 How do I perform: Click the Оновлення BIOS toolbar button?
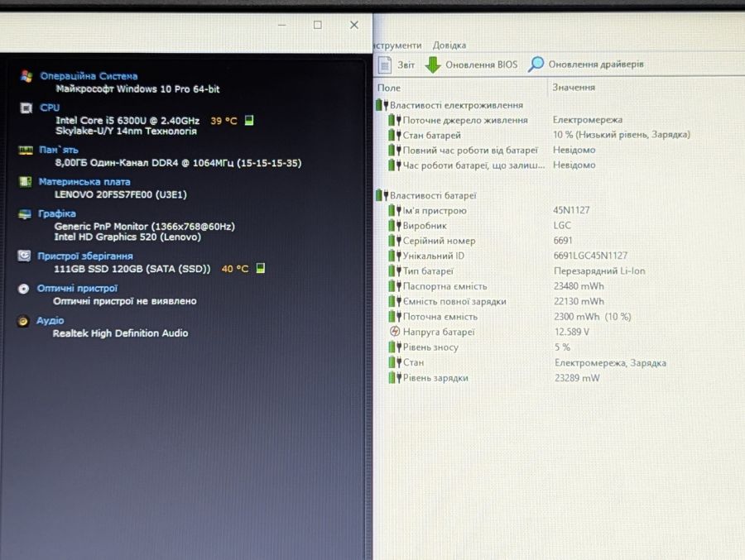coord(471,65)
